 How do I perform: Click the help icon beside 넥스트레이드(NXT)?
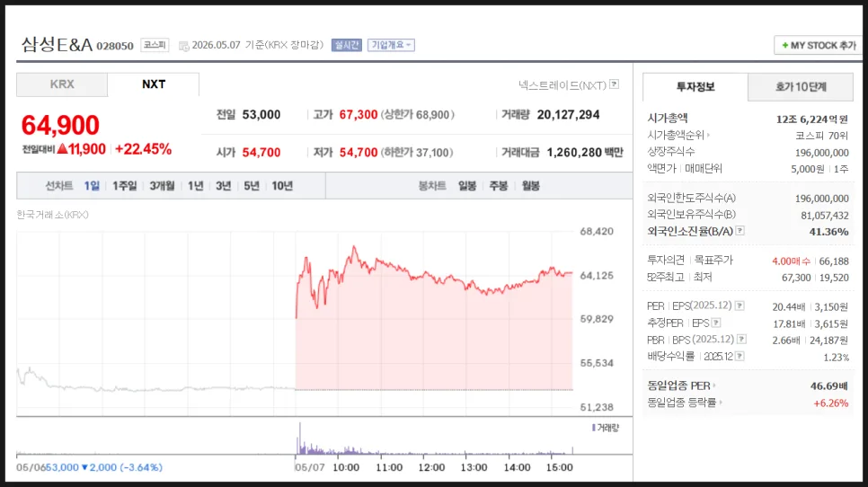click(x=614, y=84)
